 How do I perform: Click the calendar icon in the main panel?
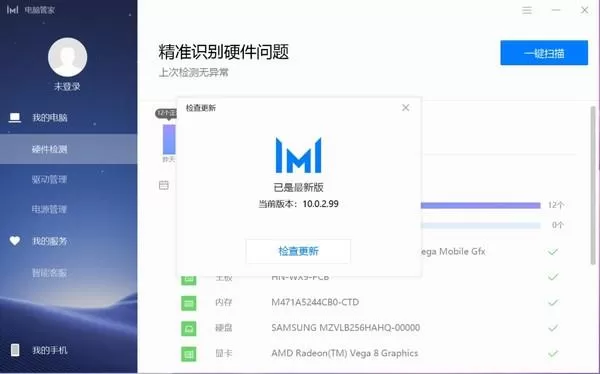coord(164,185)
